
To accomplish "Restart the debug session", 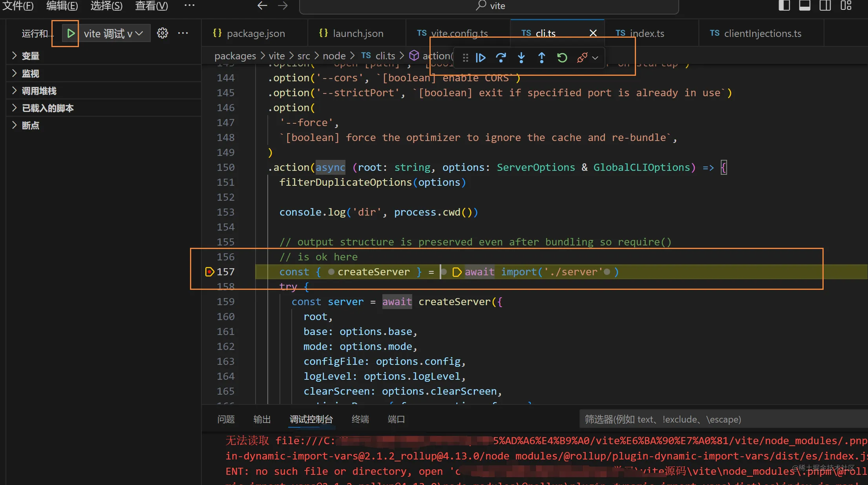I will (562, 58).
